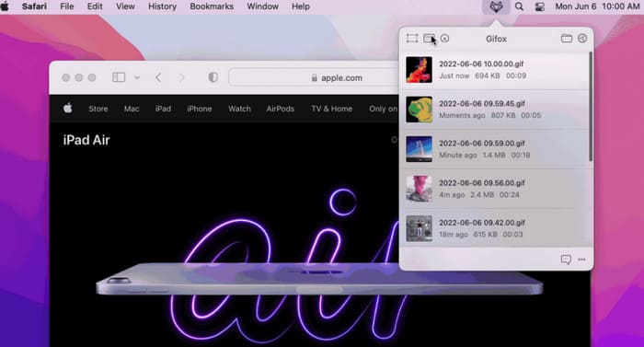Click Safari privacy shield icon

[x=213, y=77]
